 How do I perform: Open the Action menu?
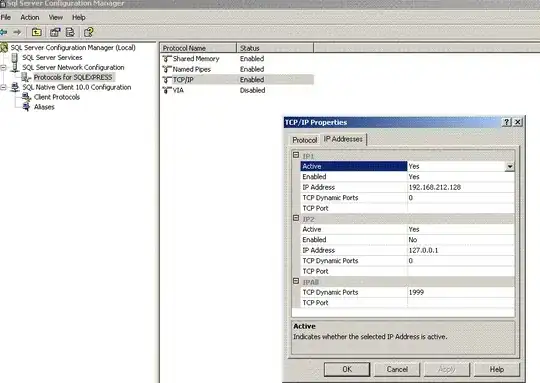(x=30, y=17)
